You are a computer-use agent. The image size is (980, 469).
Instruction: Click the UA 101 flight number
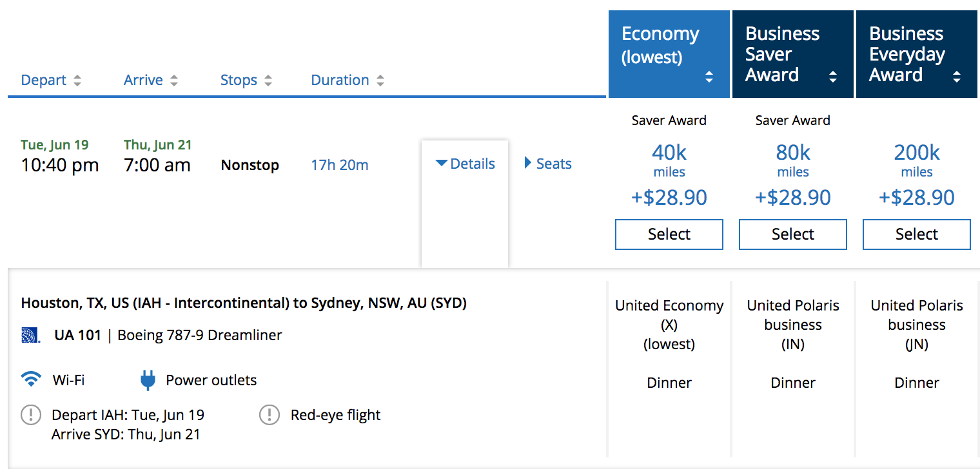(77, 336)
